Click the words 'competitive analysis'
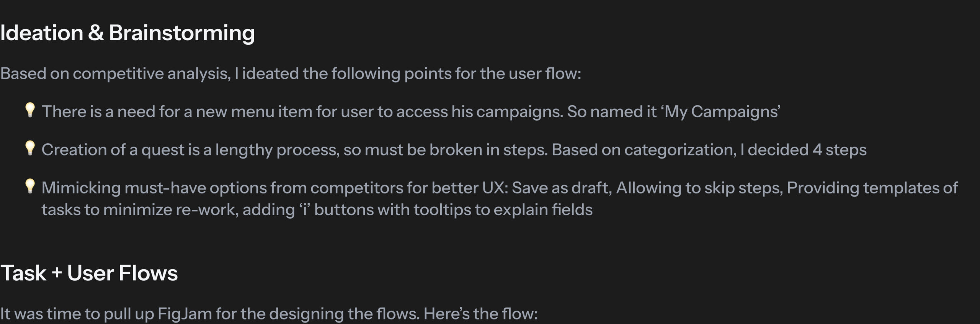 (x=152, y=74)
